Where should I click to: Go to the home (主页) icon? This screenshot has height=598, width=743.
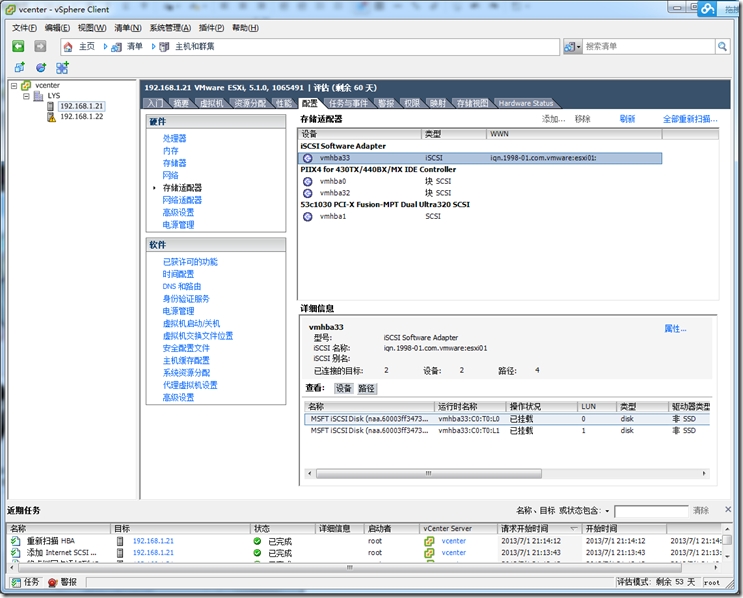pyautogui.click(x=68, y=46)
